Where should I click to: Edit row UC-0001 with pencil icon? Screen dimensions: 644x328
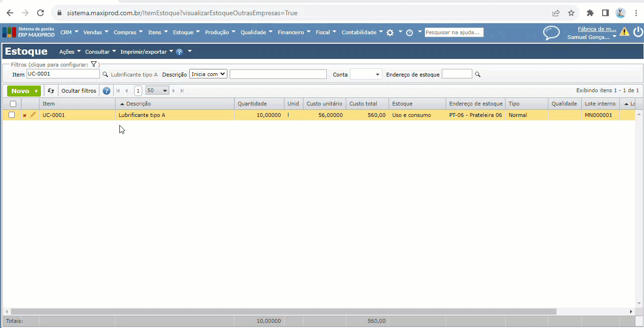pyautogui.click(x=33, y=115)
